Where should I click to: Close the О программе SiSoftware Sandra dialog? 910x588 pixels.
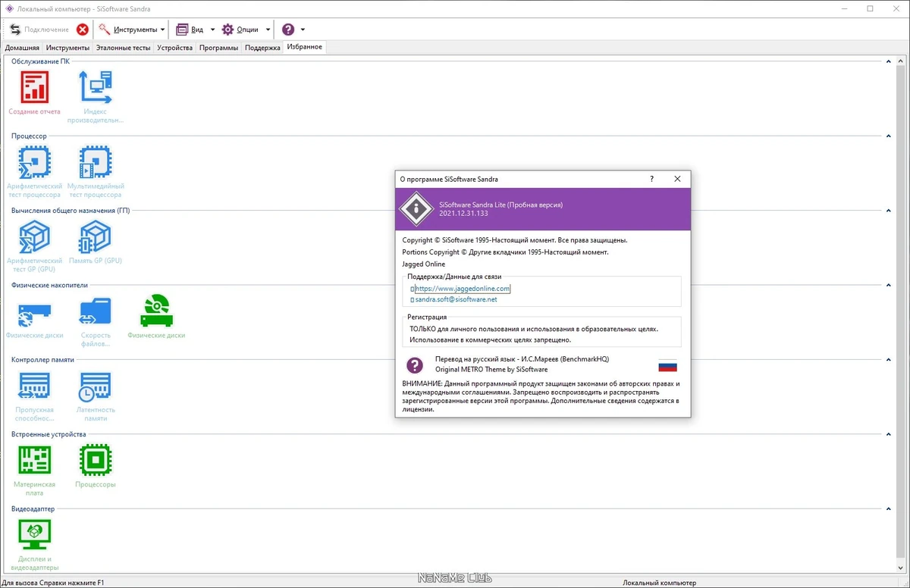(x=677, y=179)
